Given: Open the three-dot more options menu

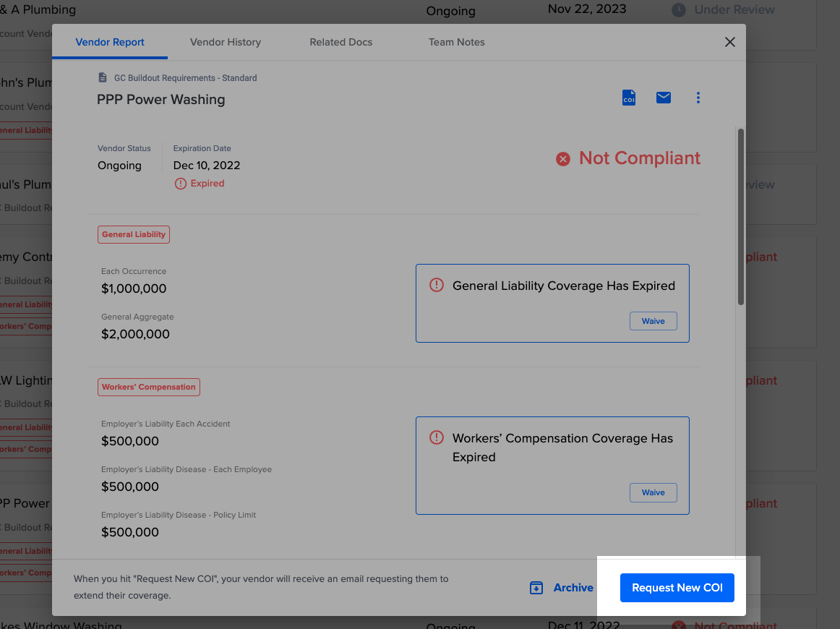Looking at the screenshot, I should click(x=698, y=98).
